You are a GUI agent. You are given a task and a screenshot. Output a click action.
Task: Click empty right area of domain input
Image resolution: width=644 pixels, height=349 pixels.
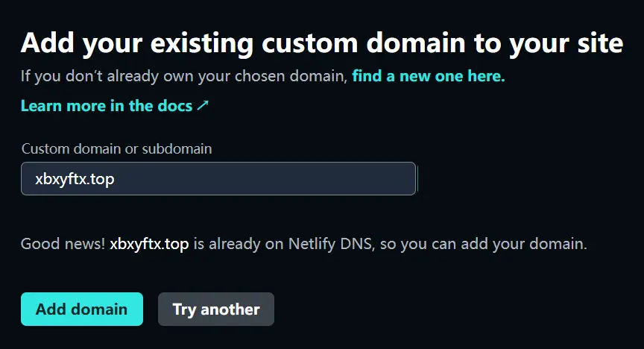click(x=335, y=179)
